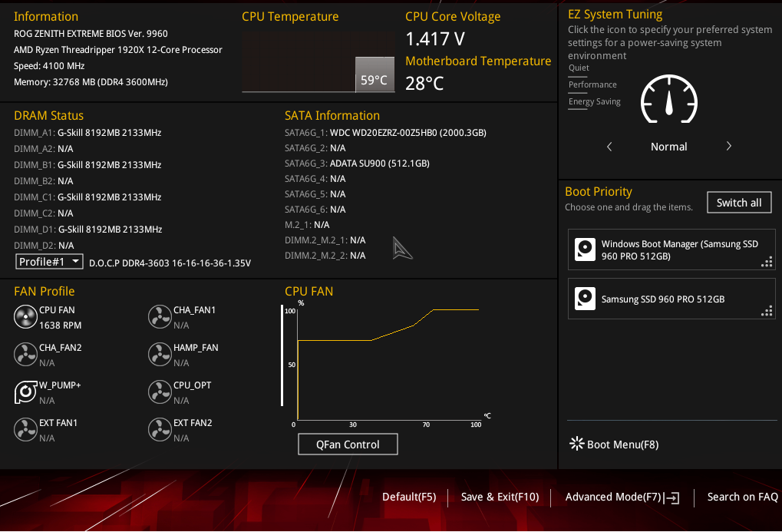Click SATA6G_1 WDC WD20EZRZ drive row
Screen dimensions: 782x532
pyautogui.click(x=385, y=133)
